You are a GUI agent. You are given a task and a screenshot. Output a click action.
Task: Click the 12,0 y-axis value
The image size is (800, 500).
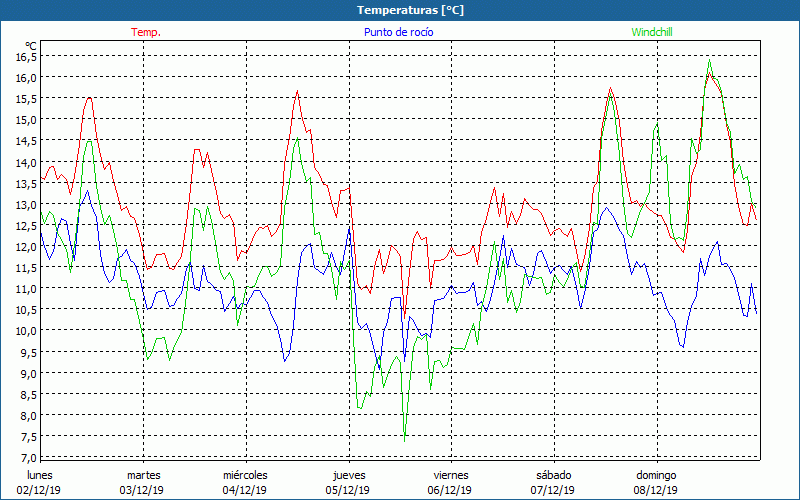27,246
